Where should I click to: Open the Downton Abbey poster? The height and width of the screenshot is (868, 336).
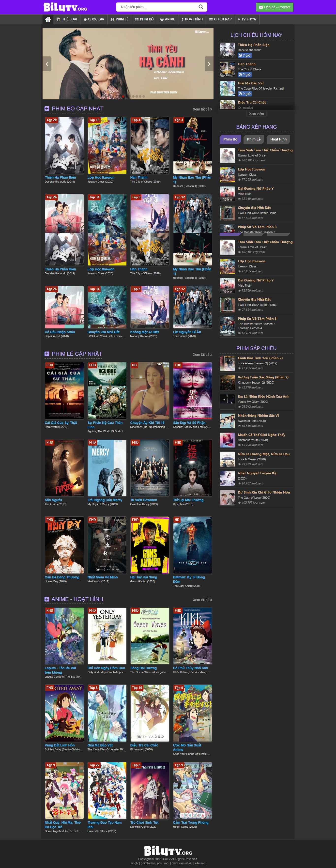(150, 468)
